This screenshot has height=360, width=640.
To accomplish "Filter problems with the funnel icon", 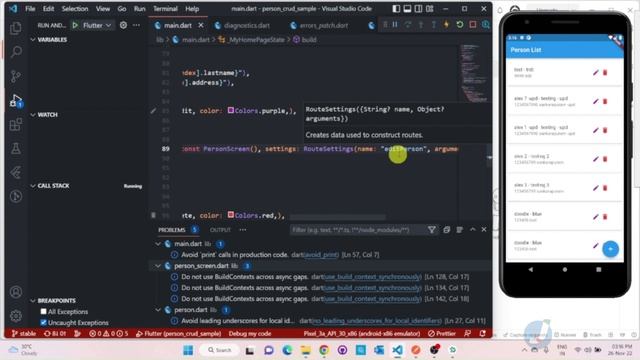I will click(x=431, y=230).
